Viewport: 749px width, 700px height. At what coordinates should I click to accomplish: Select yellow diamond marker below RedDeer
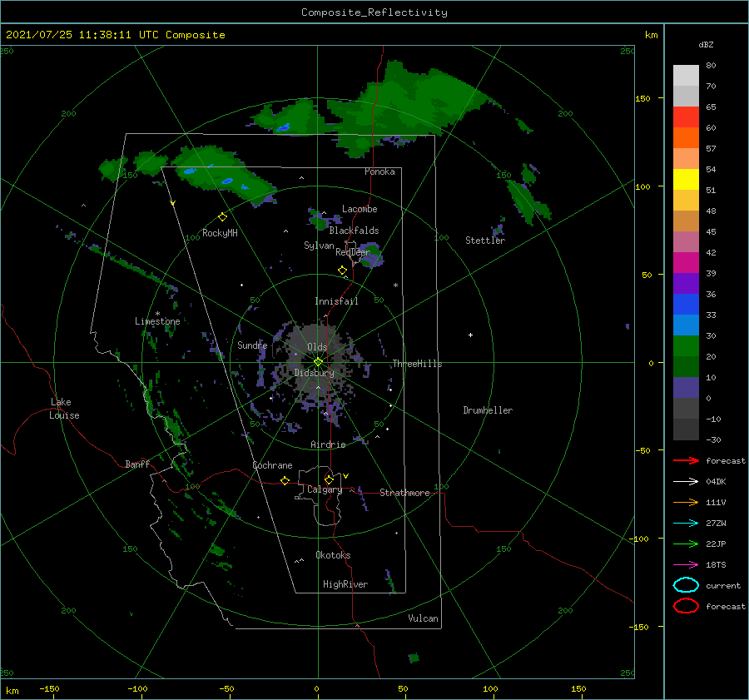[343, 271]
